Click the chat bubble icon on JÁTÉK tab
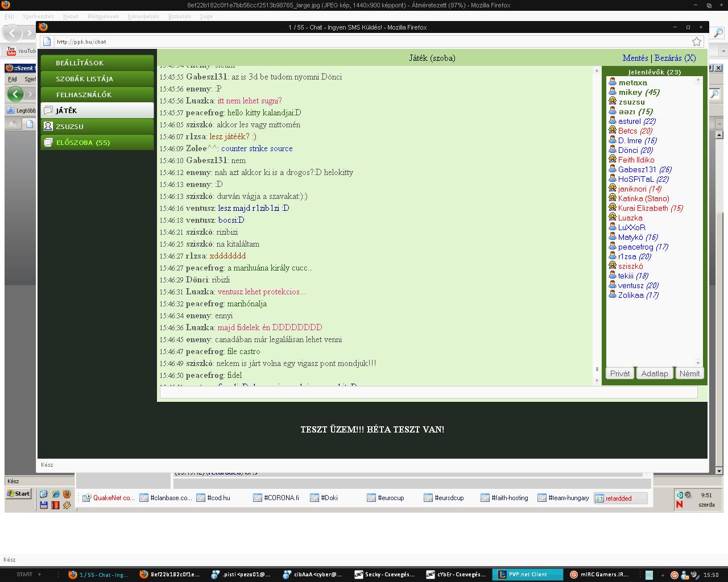The image size is (728, 582). [48, 111]
